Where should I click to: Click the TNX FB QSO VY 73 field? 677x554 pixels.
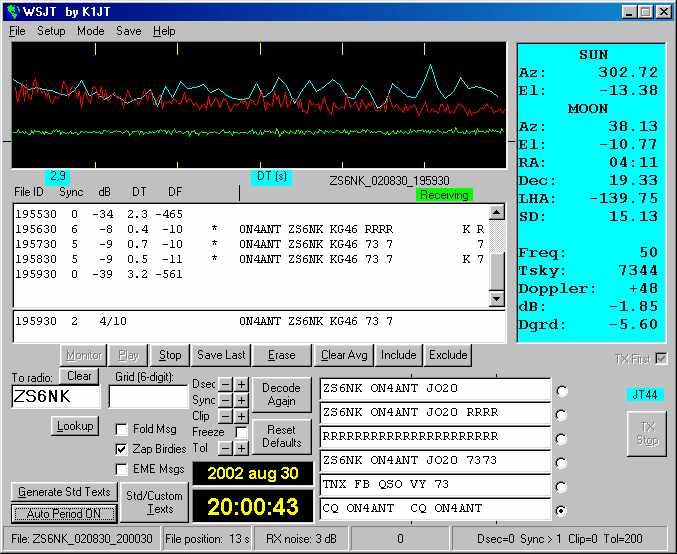coord(435,484)
